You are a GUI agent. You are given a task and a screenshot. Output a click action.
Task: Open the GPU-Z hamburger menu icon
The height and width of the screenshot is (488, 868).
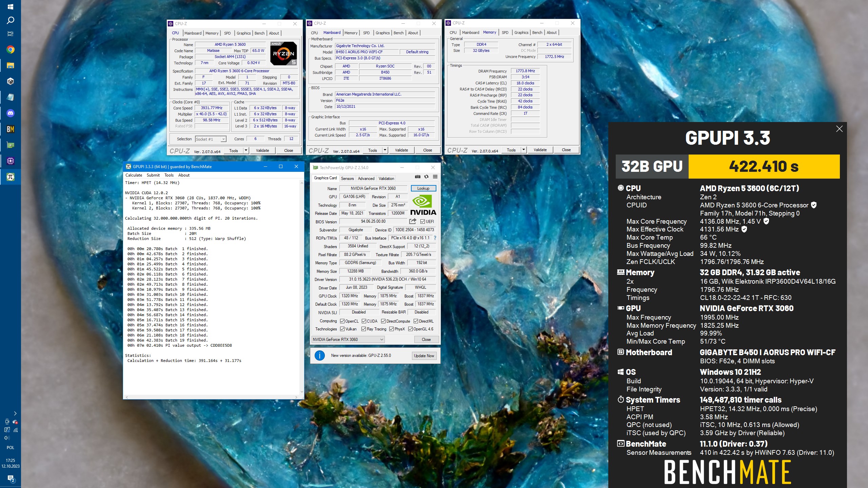click(x=435, y=177)
